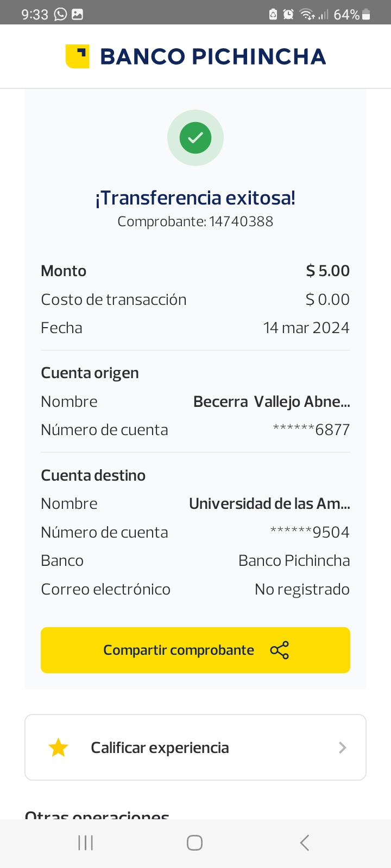Tap the BANCO PICHINCHA header title text

pos(213,56)
